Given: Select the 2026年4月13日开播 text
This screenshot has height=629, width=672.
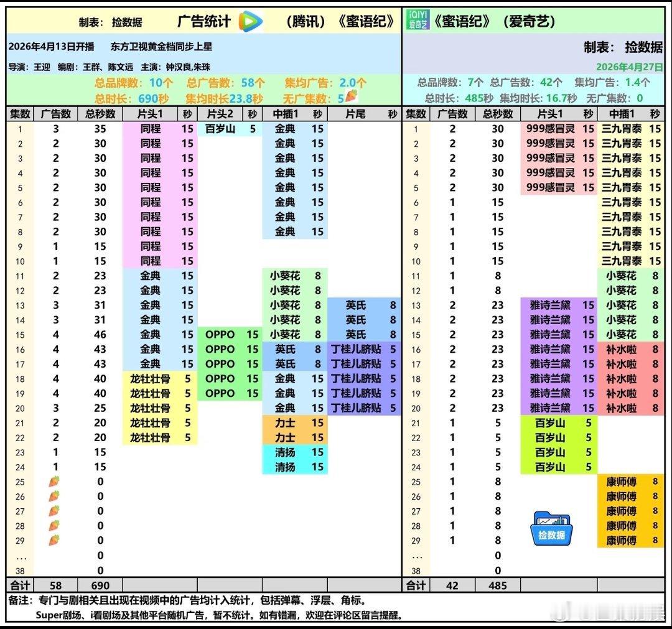Looking at the screenshot, I should (x=51, y=47).
